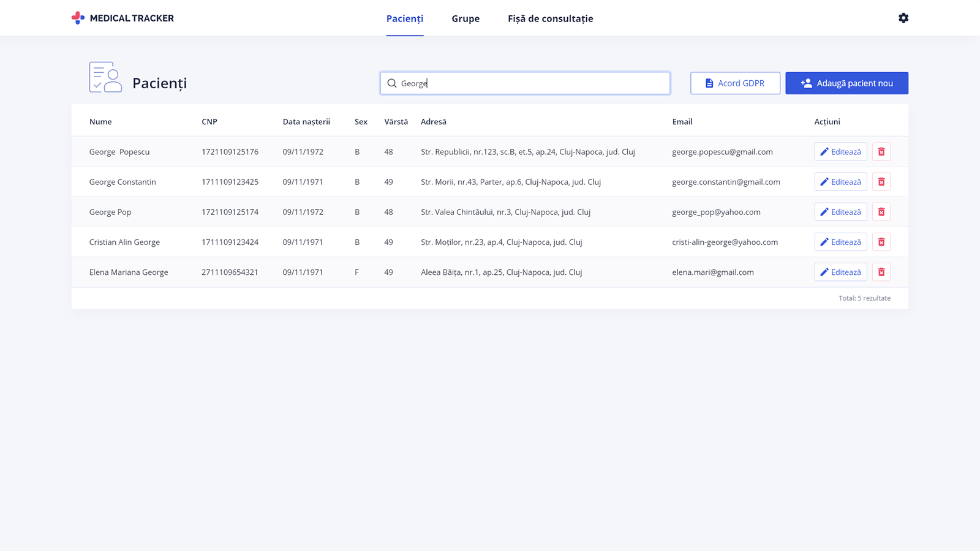Click address Str. Moților, nr.23
980x551 pixels.
[501, 242]
